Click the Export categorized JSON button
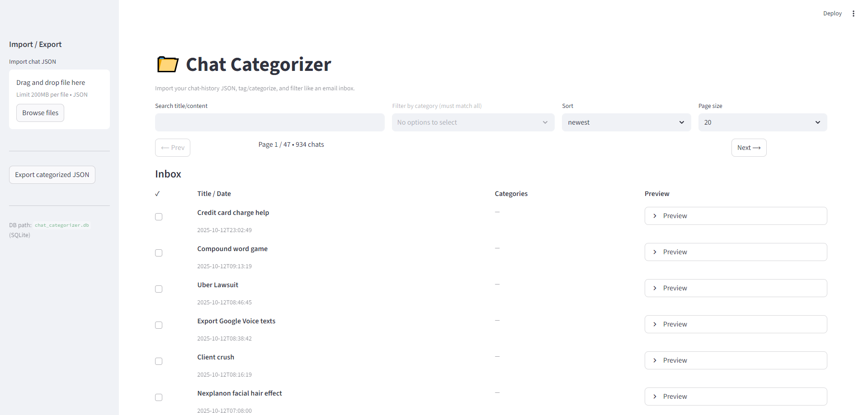Viewport: 868px width, 415px height. [x=52, y=174]
